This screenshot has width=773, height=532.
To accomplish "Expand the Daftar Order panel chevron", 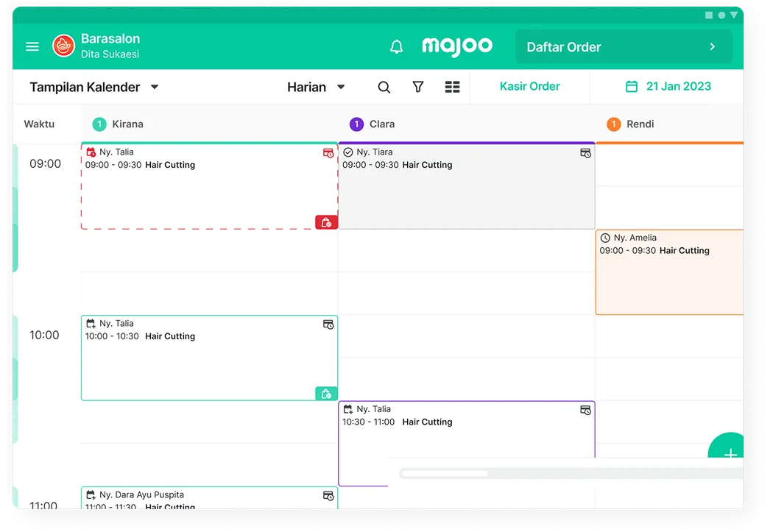I will [x=712, y=47].
